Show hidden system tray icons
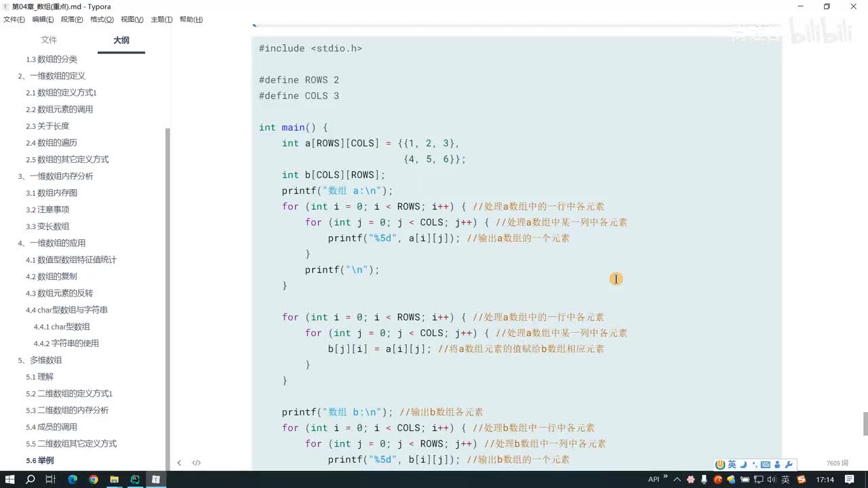Viewport: 868px width, 488px height. tap(677, 479)
